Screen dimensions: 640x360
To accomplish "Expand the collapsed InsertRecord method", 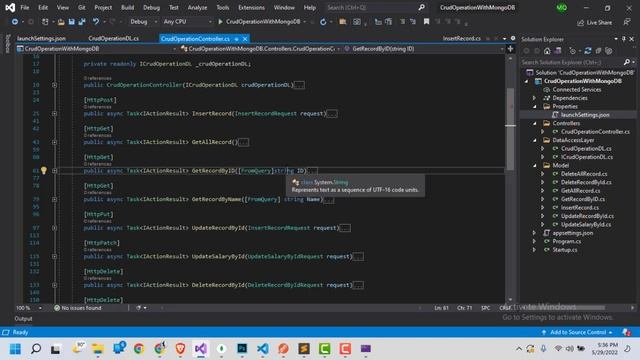I will coord(54,113).
